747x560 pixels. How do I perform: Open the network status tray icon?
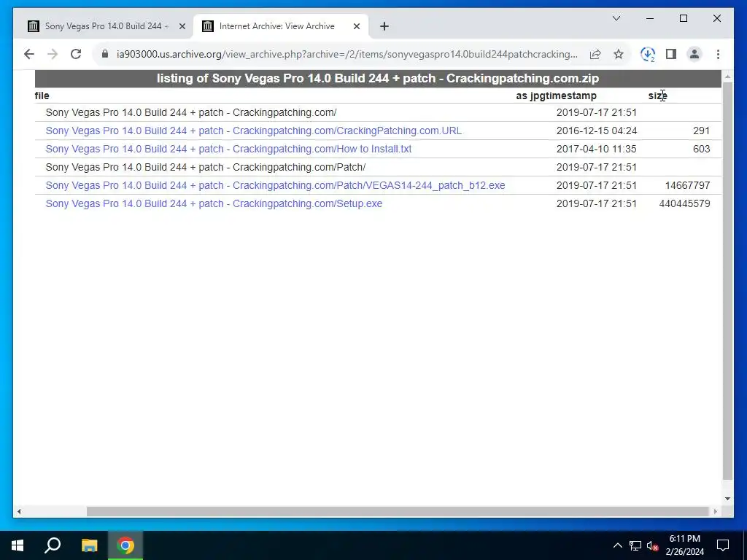pyautogui.click(x=635, y=545)
